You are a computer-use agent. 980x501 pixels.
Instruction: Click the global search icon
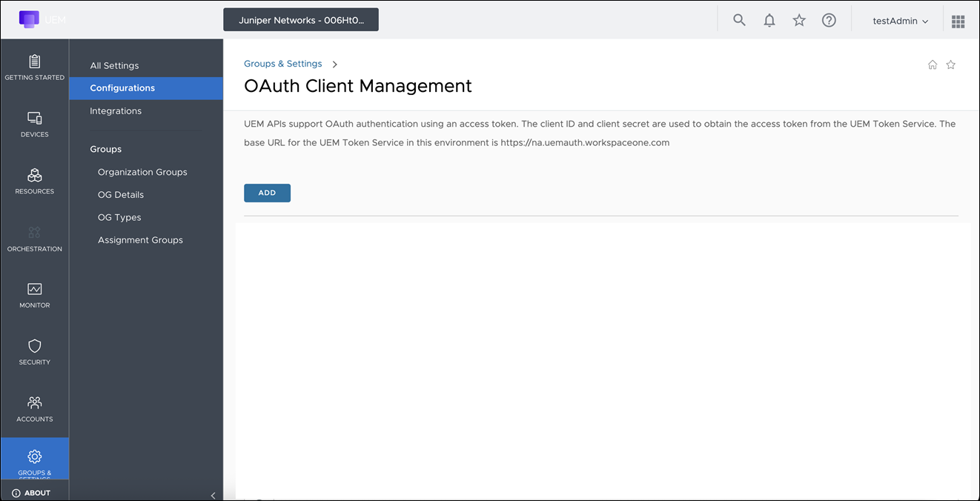point(739,20)
